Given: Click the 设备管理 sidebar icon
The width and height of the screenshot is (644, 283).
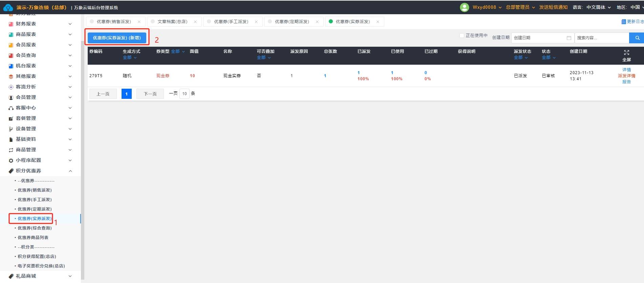Looking at the screenshot, I should 11,129.
